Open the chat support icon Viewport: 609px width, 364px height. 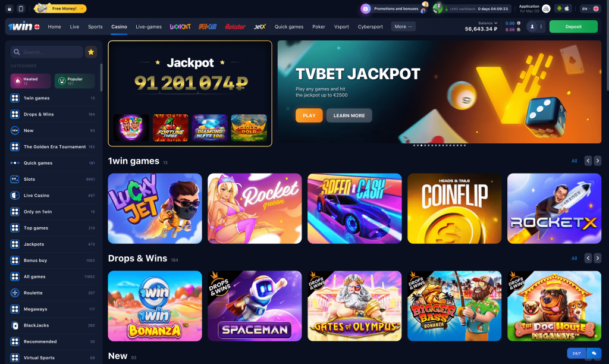(594, 353)
